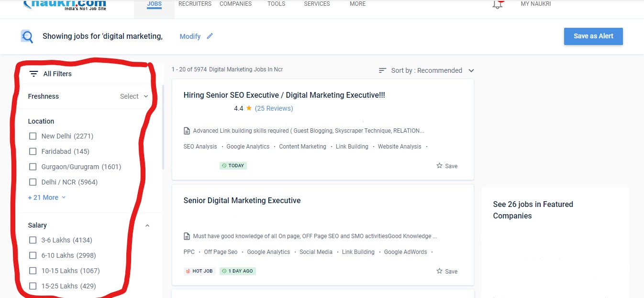Click the Off Page Seo skill tag
Image resolution: width=644 pixels, height=298 pixels.
221,252
